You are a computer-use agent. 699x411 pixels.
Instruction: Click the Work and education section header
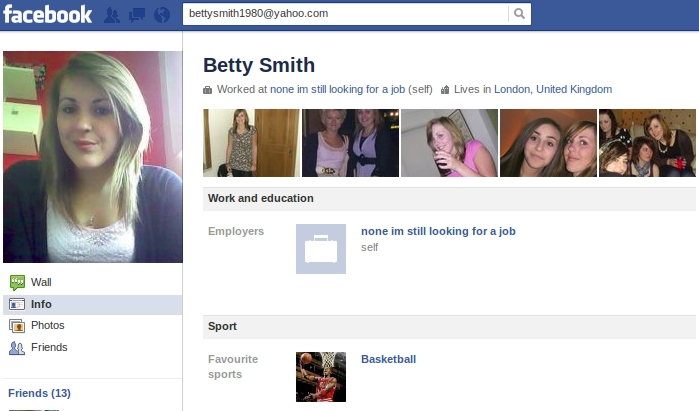coord(449,199)
